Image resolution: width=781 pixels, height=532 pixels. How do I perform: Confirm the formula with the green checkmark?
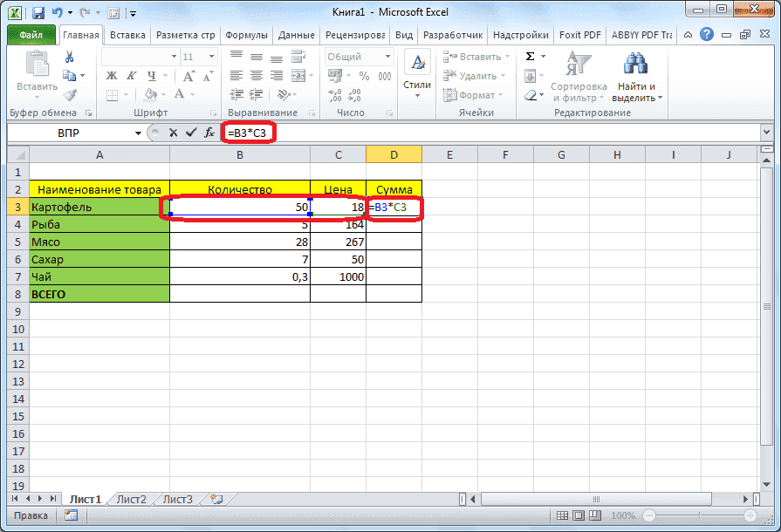pos(189,133)
